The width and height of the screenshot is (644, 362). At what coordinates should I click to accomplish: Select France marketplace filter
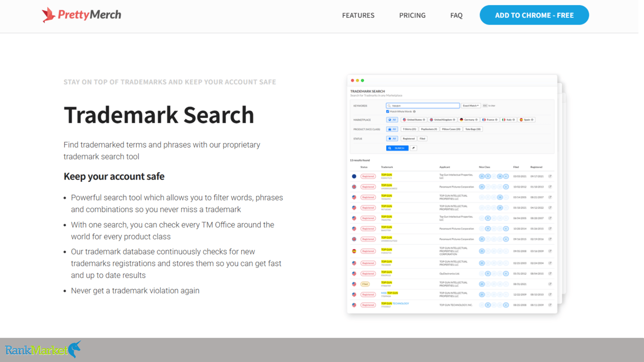pos(490,120)
